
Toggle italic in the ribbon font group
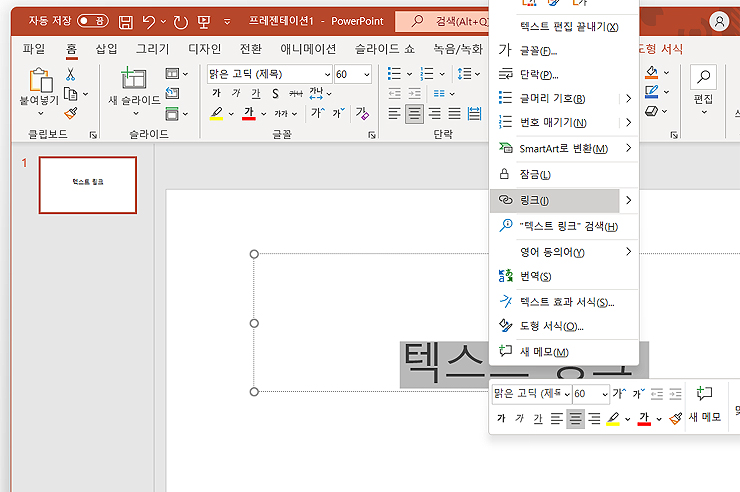coord(236,93)
